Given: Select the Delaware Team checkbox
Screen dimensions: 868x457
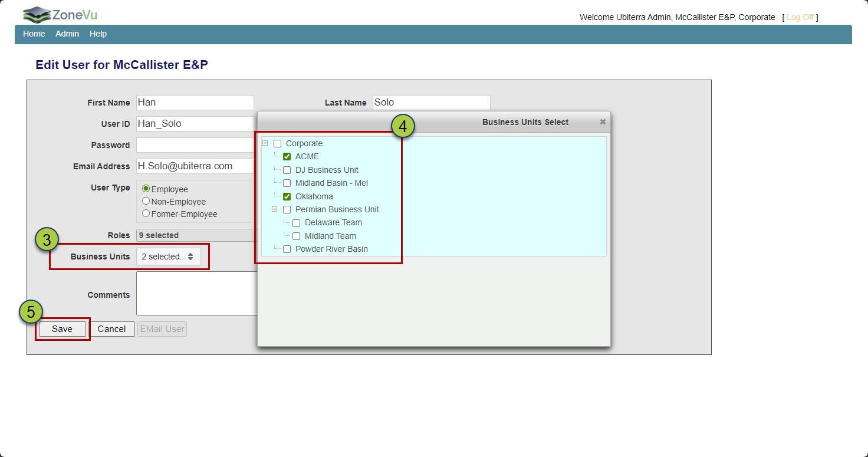Looking at the screenshot, I should (297, 223).
